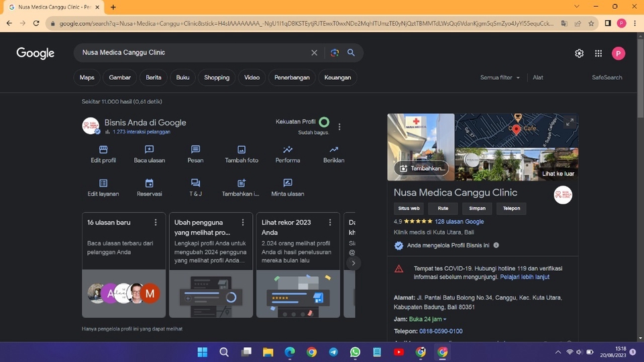The image size is (644, 362).
Task: Open options for Bisnis Anda di Google
Action: (339, 127)
